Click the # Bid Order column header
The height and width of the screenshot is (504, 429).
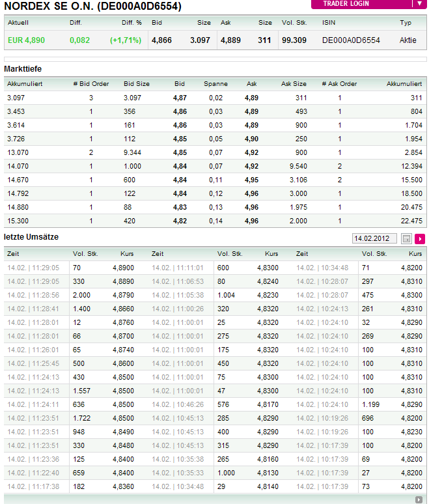(91, 84)
